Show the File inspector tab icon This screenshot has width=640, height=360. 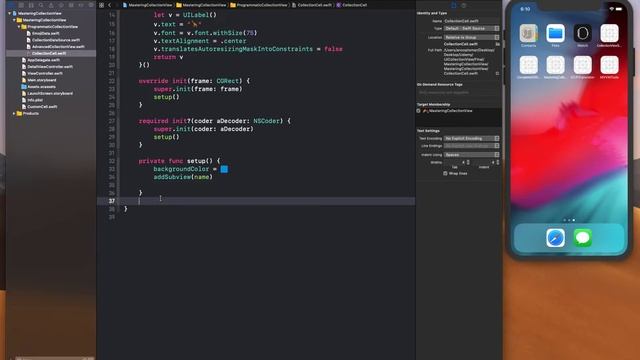(453, 5)
